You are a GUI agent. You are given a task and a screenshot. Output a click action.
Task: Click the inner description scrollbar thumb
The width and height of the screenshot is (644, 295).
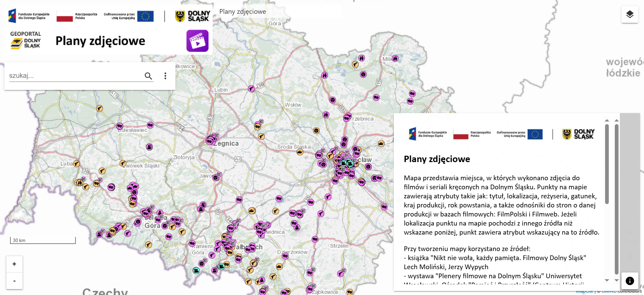607,164
